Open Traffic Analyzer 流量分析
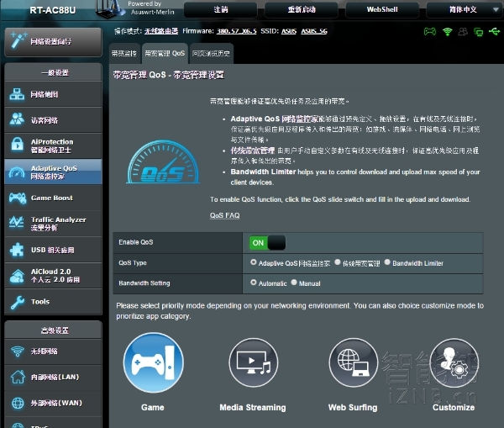The width and height of the screenshot is (504, 428). coord(54,224)
